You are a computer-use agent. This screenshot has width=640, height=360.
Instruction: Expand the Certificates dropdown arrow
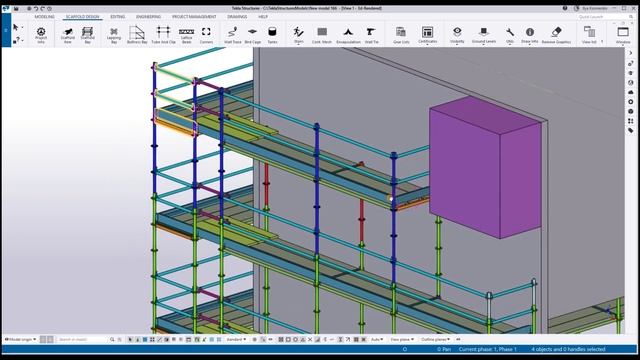pyautogui.click(x=427, y=44)
